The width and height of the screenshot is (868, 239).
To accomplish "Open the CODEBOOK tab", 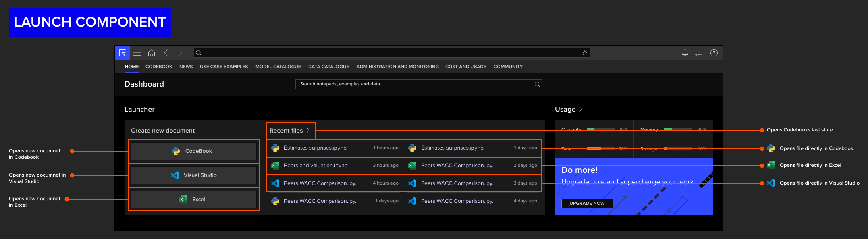I will click(x=159, y=67).
